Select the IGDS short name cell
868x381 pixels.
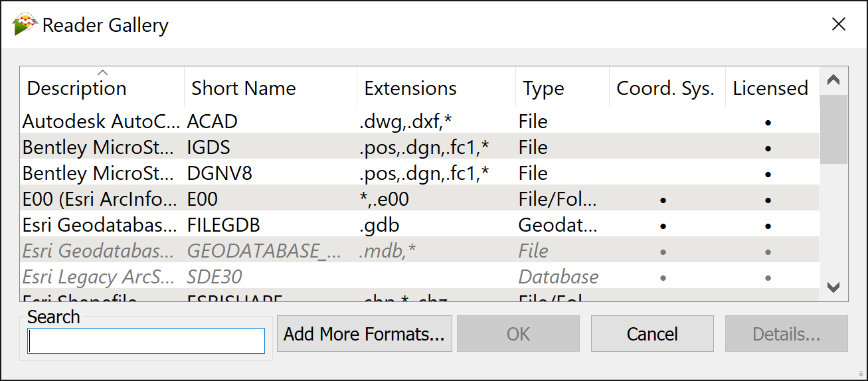(x=209, y=147)
